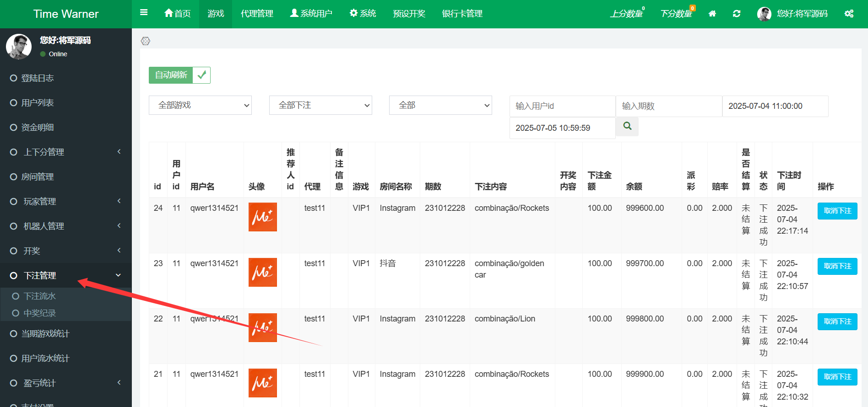Open 用户列表 in sidebar
The width and height of the screenshot is (868, 407).
(x=66, y=103)
